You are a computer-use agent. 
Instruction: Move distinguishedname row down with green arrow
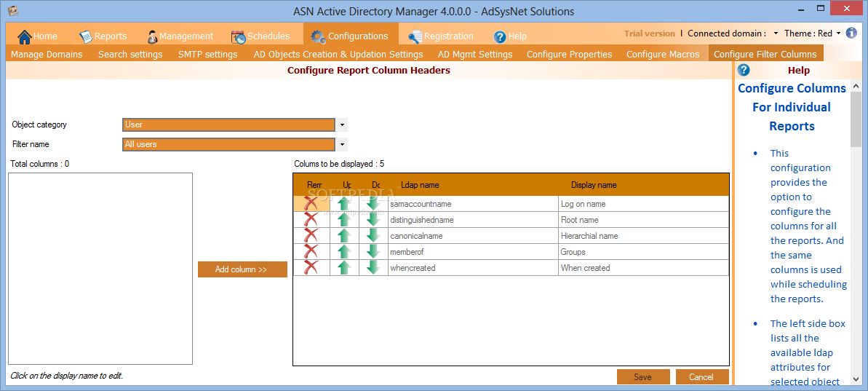[373, 220]
